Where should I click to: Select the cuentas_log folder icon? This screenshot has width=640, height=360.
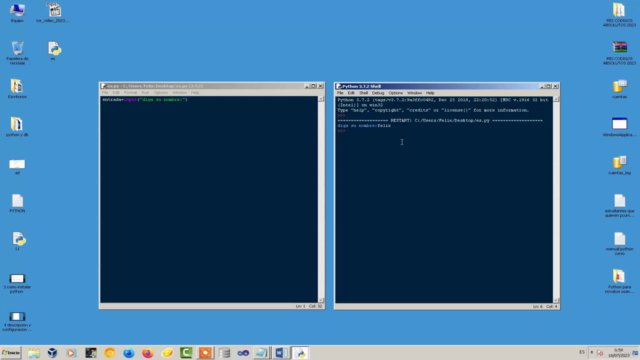[x=620, y=165]
